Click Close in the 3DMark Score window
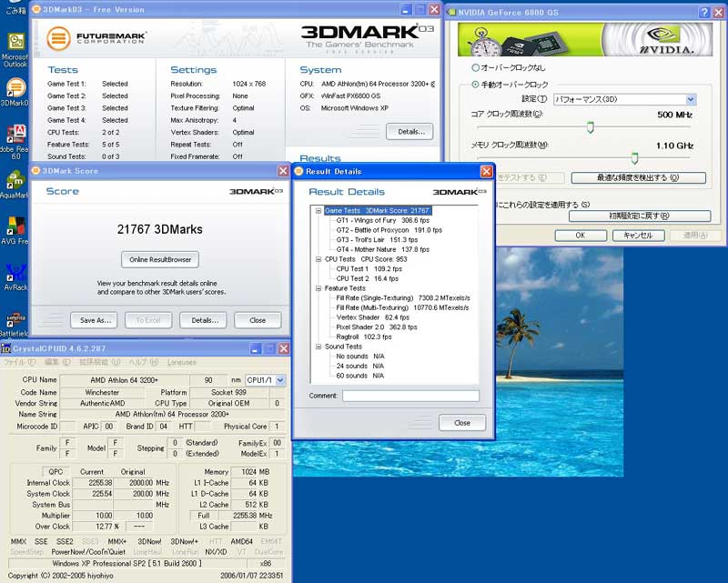The width and height of the screenshot is (728, 583). click(x=258, y=320)
